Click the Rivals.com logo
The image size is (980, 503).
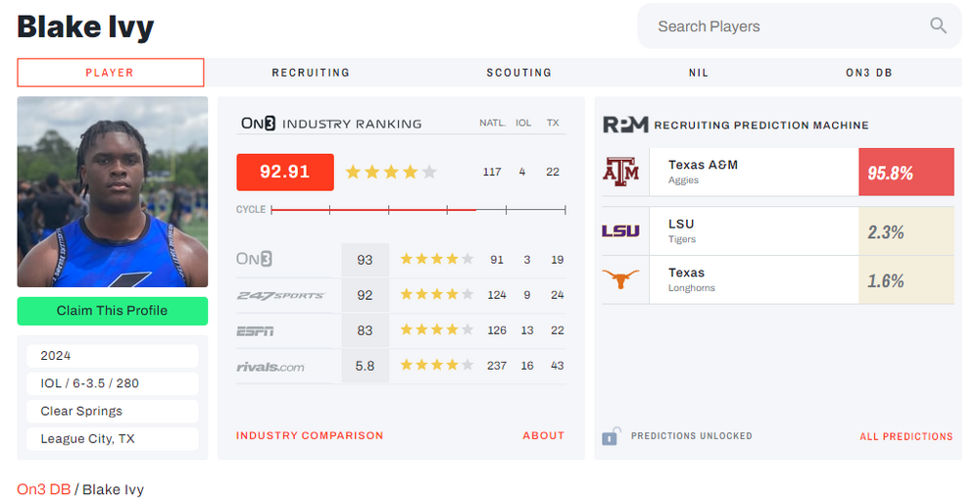[x=270, y=367]
